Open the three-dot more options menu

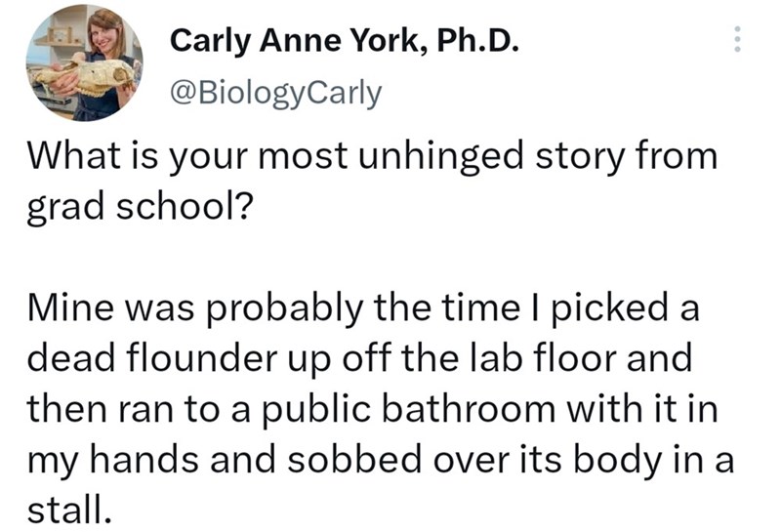737,38
